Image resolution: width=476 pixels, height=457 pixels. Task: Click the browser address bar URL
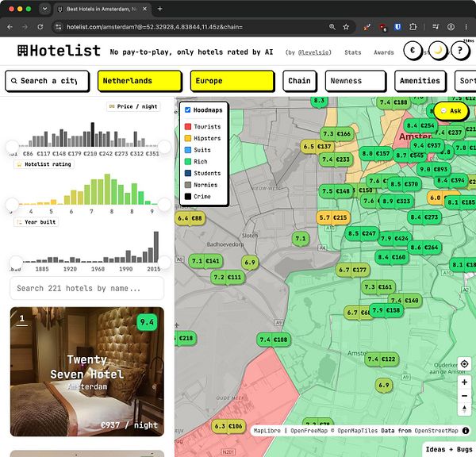155,27
